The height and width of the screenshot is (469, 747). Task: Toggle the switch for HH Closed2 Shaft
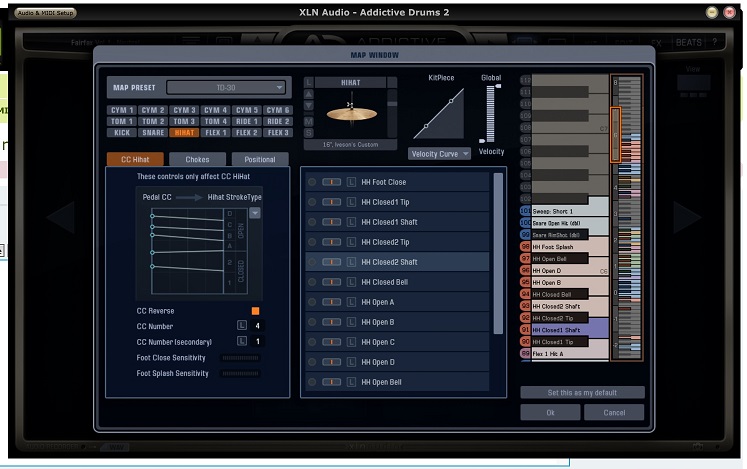click(x=332, y=262)
